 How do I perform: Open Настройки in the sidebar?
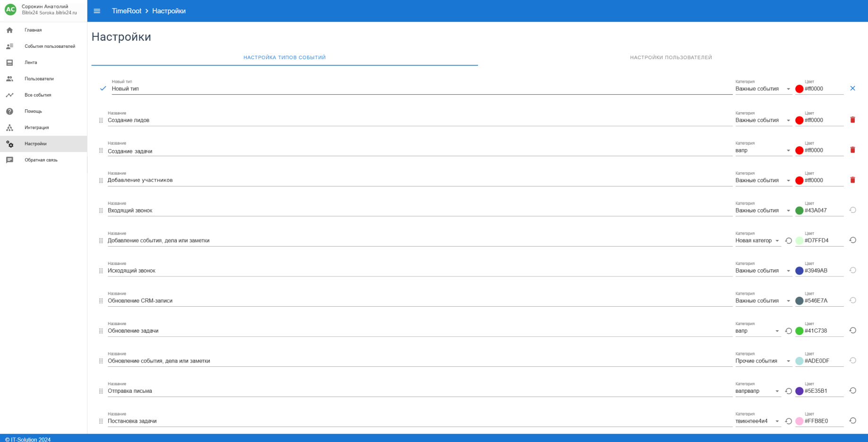[43, 144]
